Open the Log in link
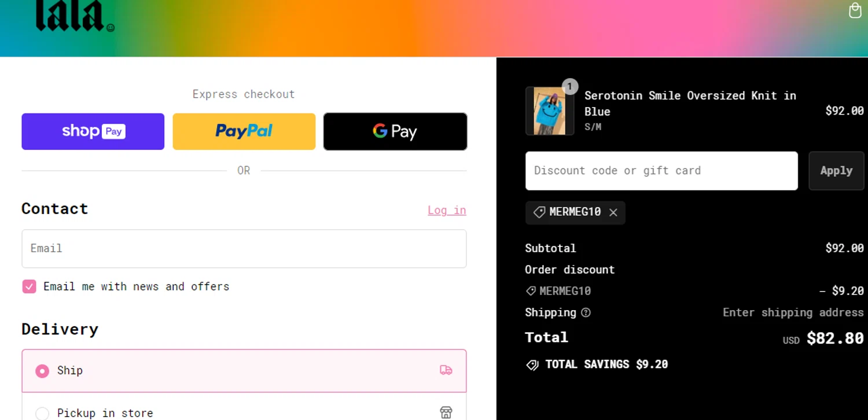Screen dimensions: 868x420 (447, 210)
